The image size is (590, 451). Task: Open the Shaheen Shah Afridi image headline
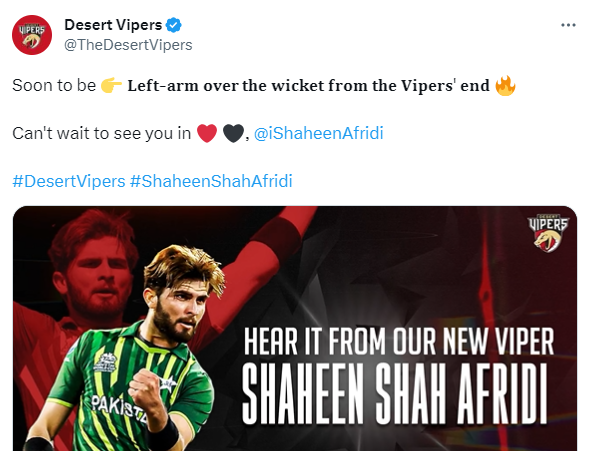(x=395, y=394)
